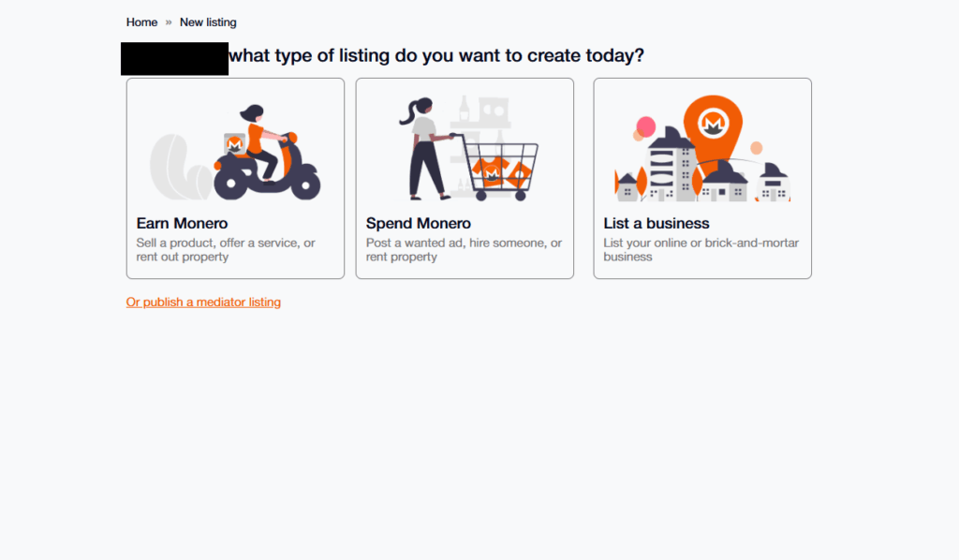The image size is (959, 560).
Task: Click the orange Monero shirt inside the cart
Action: point(490,170)
